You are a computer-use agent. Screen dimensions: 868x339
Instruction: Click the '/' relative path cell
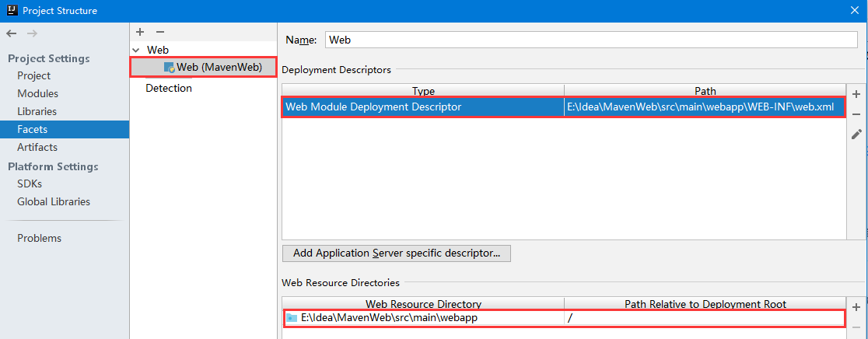705,318
